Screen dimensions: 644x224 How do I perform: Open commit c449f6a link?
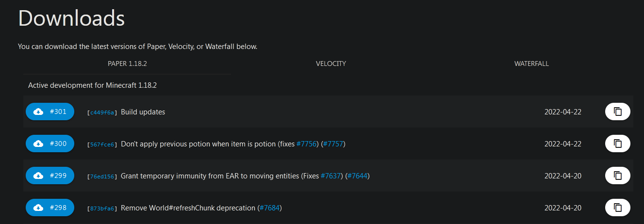coord(102,112)
